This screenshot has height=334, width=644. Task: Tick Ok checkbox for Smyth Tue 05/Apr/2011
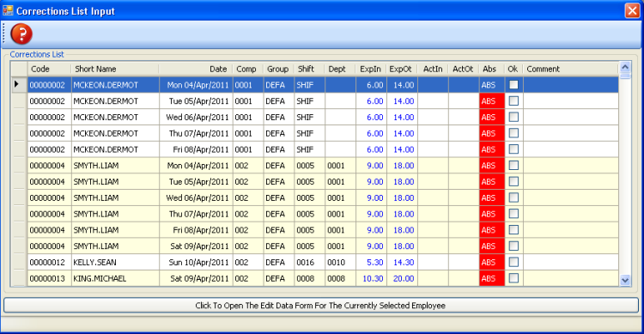pos(513,181)
